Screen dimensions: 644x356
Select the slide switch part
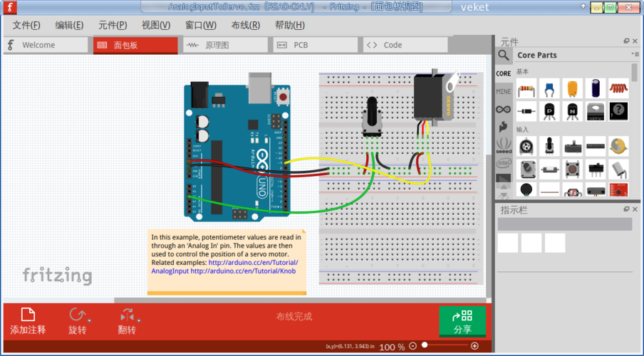pos(596,169)
